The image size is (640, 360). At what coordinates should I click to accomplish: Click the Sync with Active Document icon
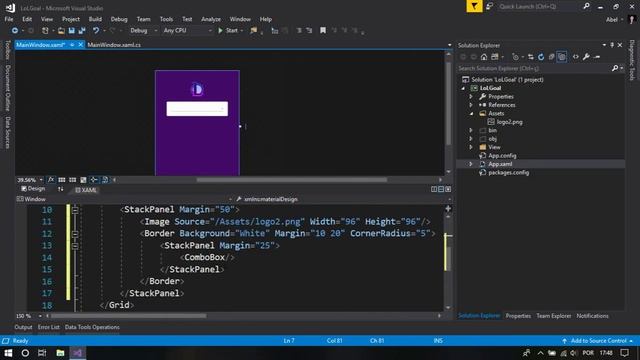pyautogui.click(x=530, y=57)
